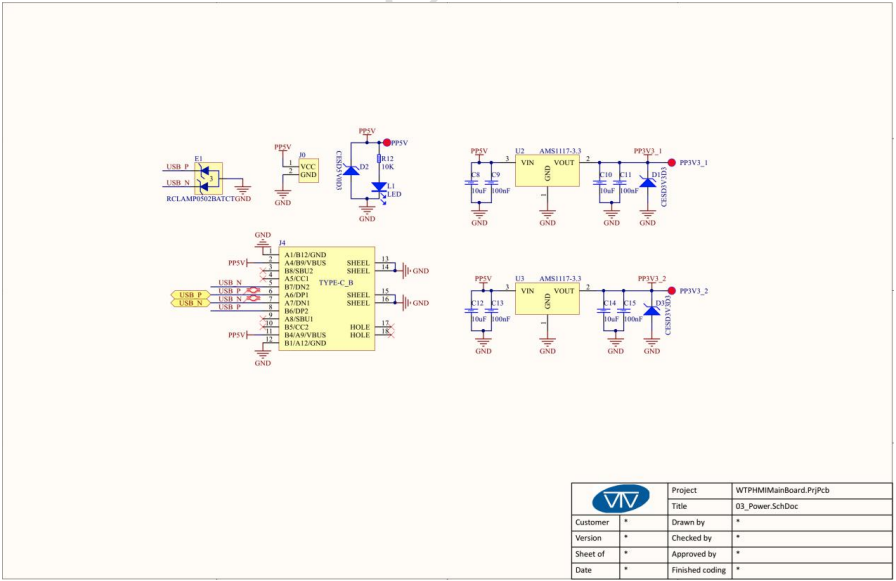Select the yellow USB_N port on left
The height and width of the screenshot is (581, 896).
tap(190, 303)
